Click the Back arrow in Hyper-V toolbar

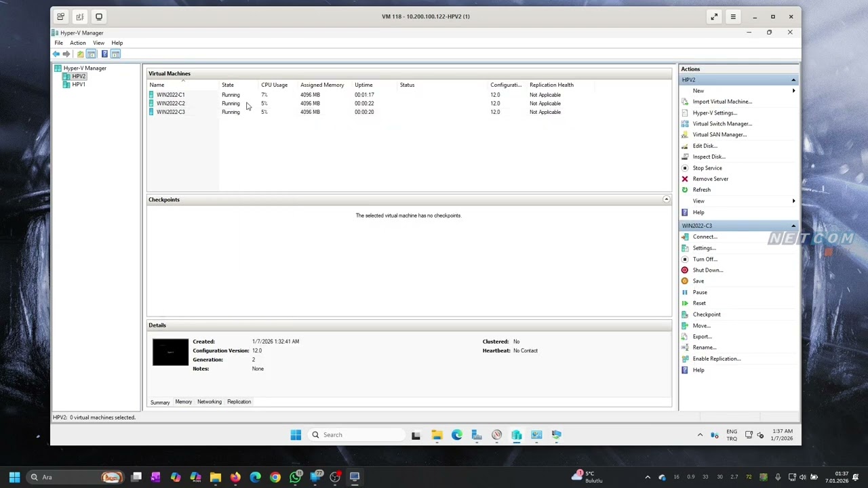pyautogui.click(x=56, y=54)
